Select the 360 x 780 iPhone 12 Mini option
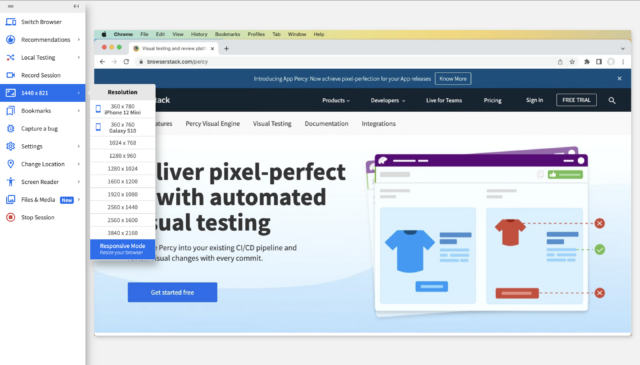 pyautogui.click(x=122, y=109)
